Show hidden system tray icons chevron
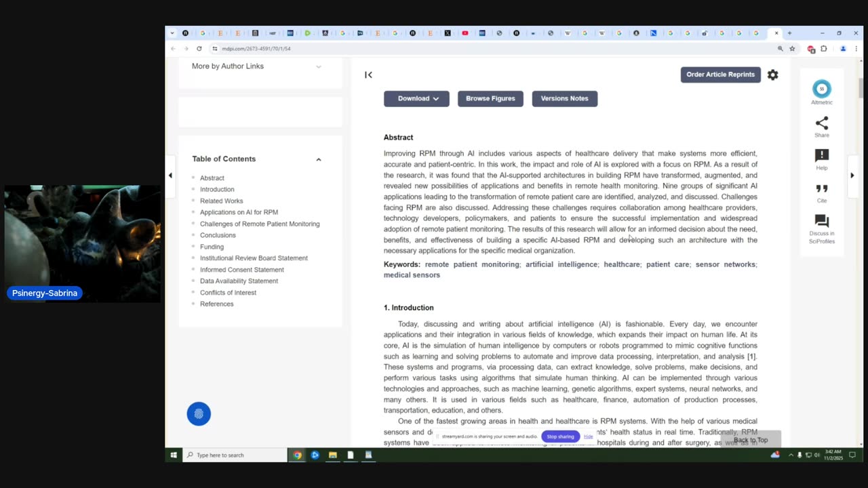Image resolution: width=868 pixels, height=488 pixels. point(791,455)
